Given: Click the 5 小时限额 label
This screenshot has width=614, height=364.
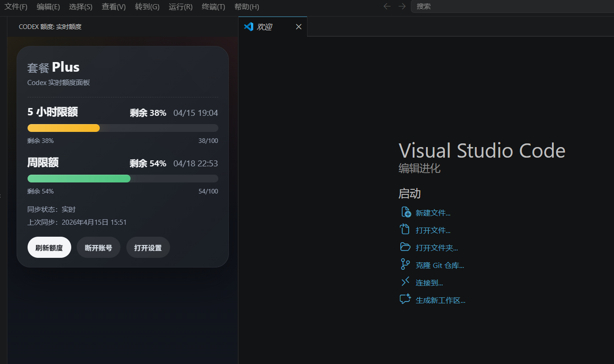Looking at the screenshot, I should 52,112.
